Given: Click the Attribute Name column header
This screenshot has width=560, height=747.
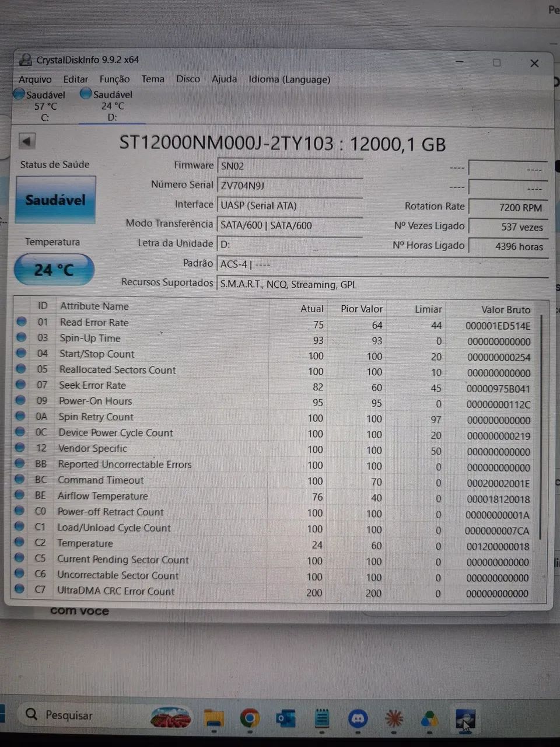Looking at the screenshot, I should pos(94,306).
